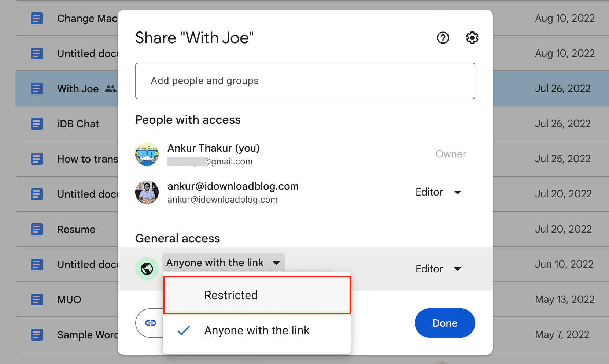Select the Sample Word document name
The height and width of the screenshot is (364, 609).
tap(87, 335)
